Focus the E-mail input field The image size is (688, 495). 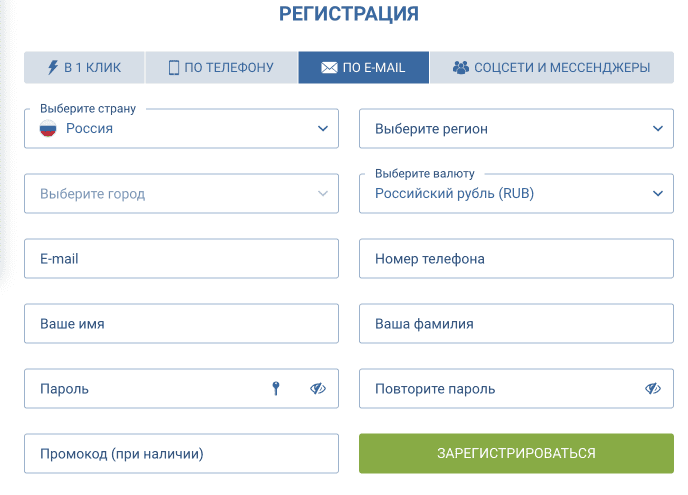tap(181, 259)
